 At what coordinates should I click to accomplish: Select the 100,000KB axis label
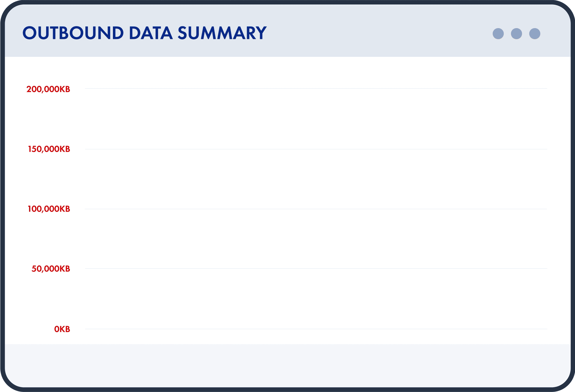[49, 209]
